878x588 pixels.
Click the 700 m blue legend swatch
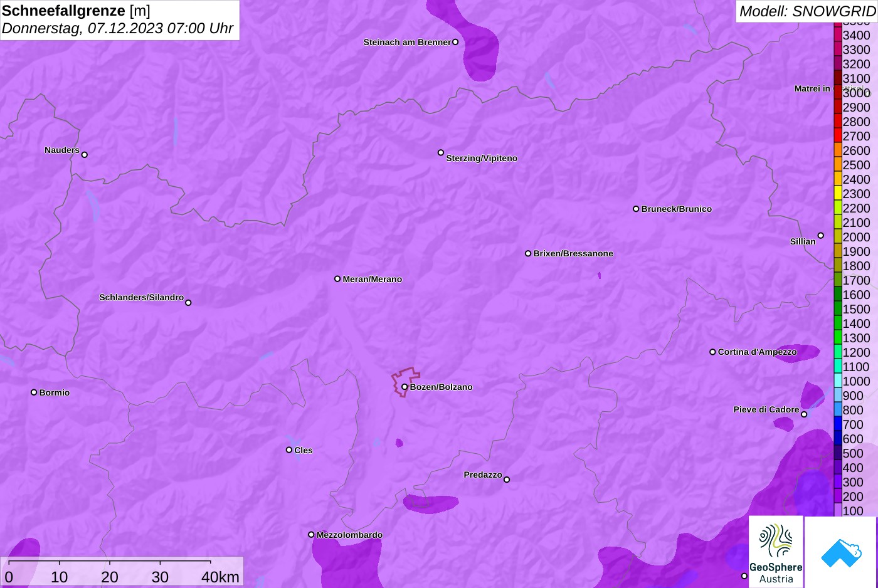click(837, 424)
